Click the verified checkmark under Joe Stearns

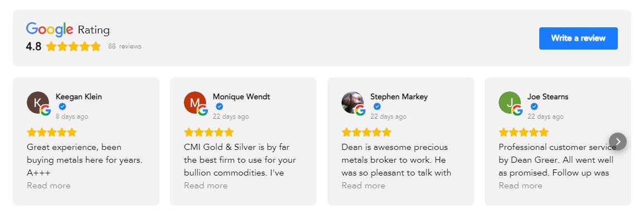click(x=534, y=107)
